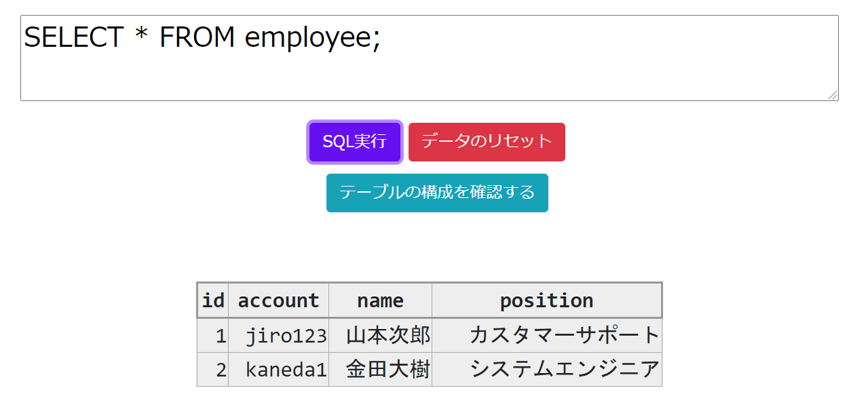Click the jiro123 account cell
Screen dimensions: 868x407
(279, 335)
